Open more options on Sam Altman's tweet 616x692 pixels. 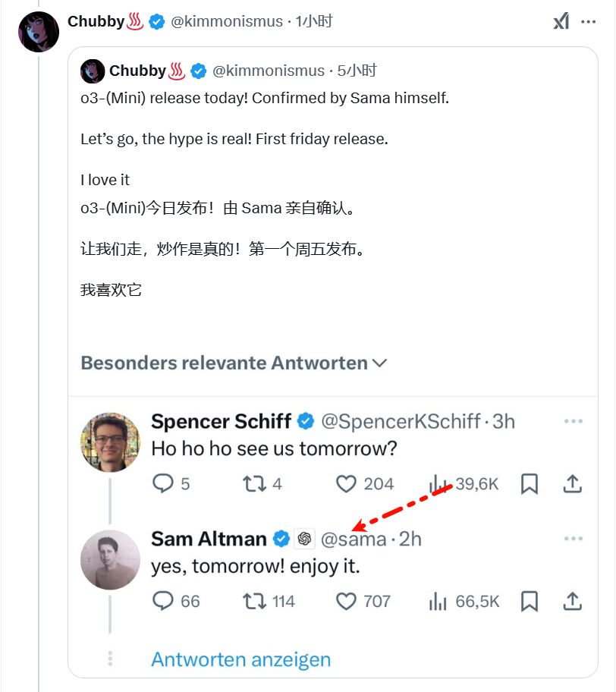(573, 539)
